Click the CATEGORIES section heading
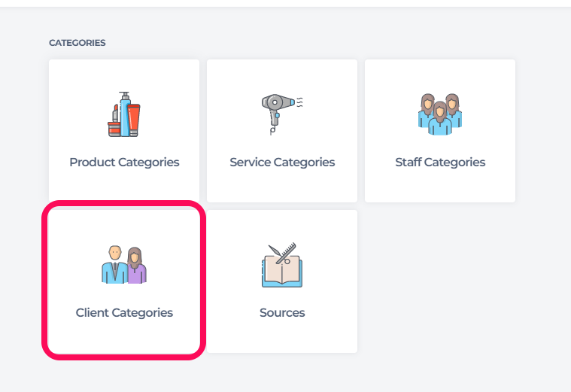 [77, 43]
